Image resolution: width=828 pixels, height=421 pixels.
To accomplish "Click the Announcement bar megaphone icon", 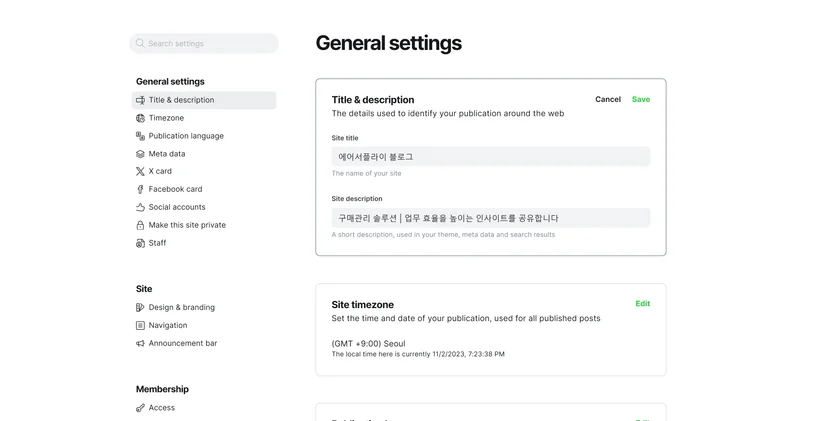I will pos(140,343).
